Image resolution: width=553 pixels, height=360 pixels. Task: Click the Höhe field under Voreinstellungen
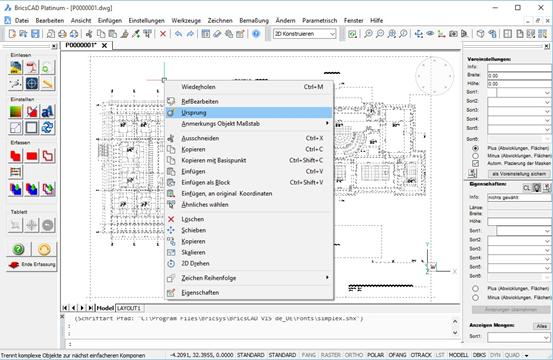[519, 84]
